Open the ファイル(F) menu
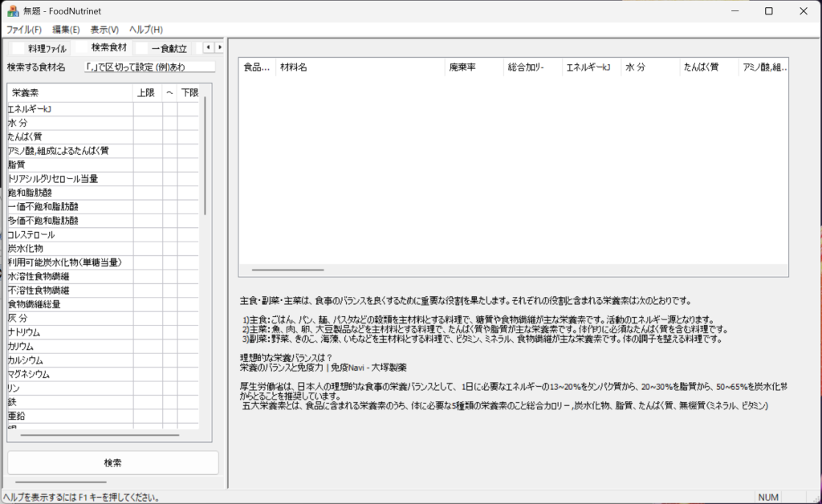 [x=24, y=30]
